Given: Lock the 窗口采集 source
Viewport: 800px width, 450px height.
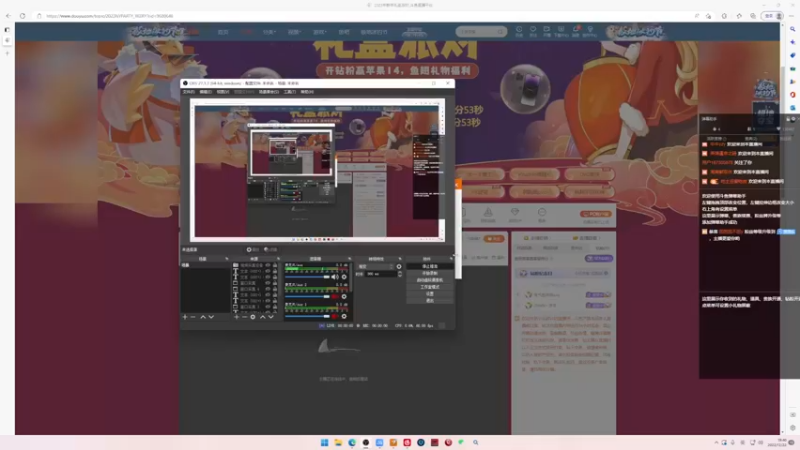Looking at the screenshot, I should tap(276, 283).
